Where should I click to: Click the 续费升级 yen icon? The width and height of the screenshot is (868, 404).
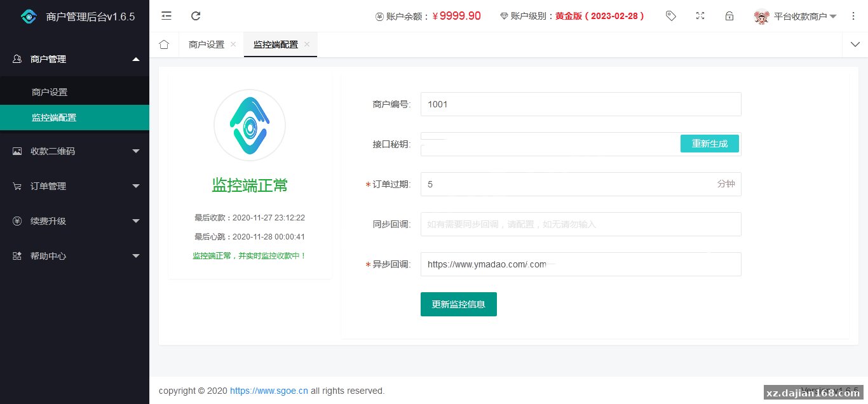17,221
